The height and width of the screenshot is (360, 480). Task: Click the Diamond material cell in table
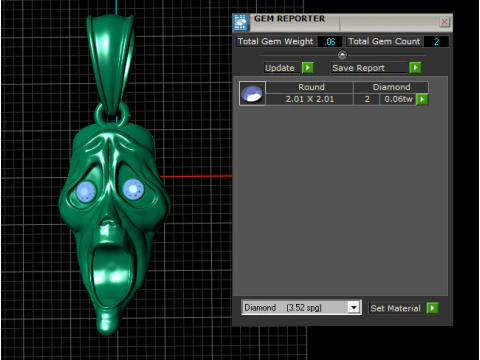pos(391,87)
